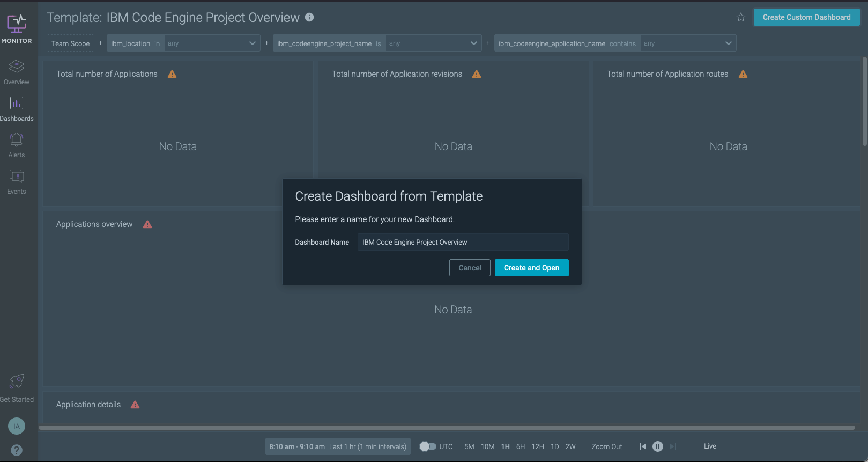Pause live data playback
The height and width of the screenshot is (462, 868).
658,446
